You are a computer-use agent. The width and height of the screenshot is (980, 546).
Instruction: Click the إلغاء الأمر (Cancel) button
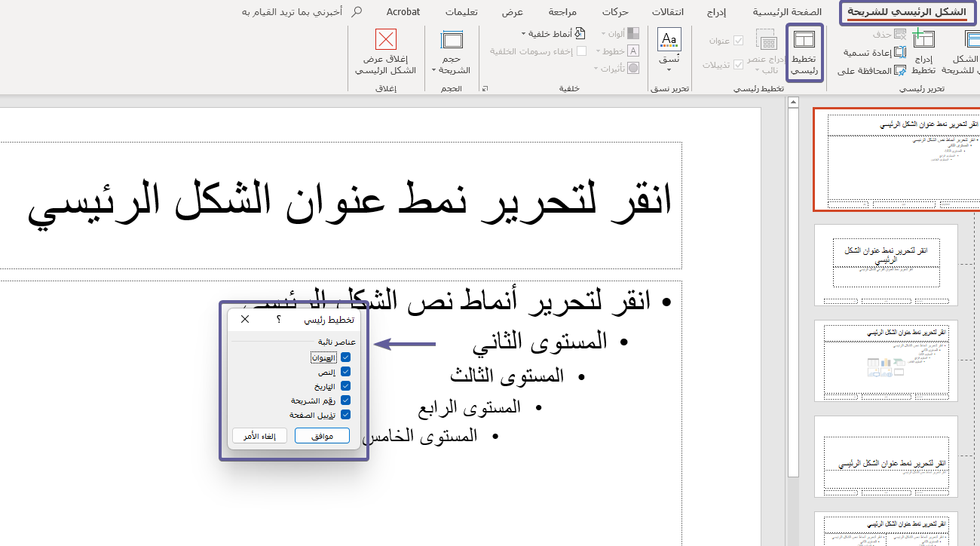[259, 436]
